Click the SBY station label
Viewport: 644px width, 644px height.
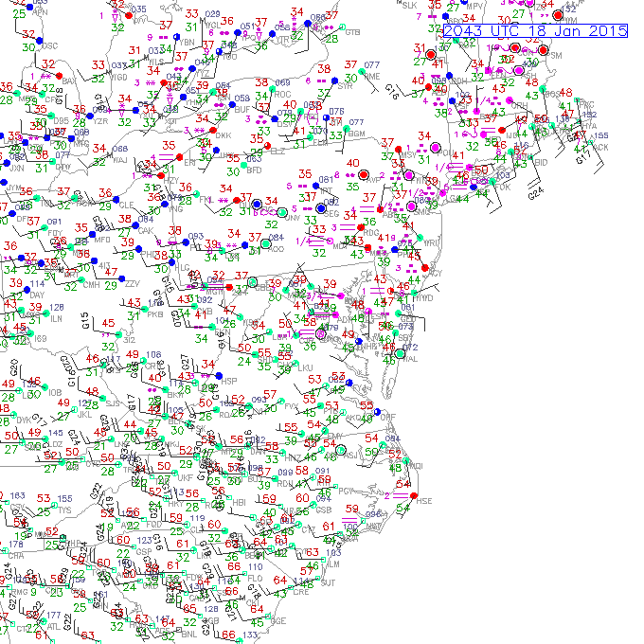click(405, 337)
